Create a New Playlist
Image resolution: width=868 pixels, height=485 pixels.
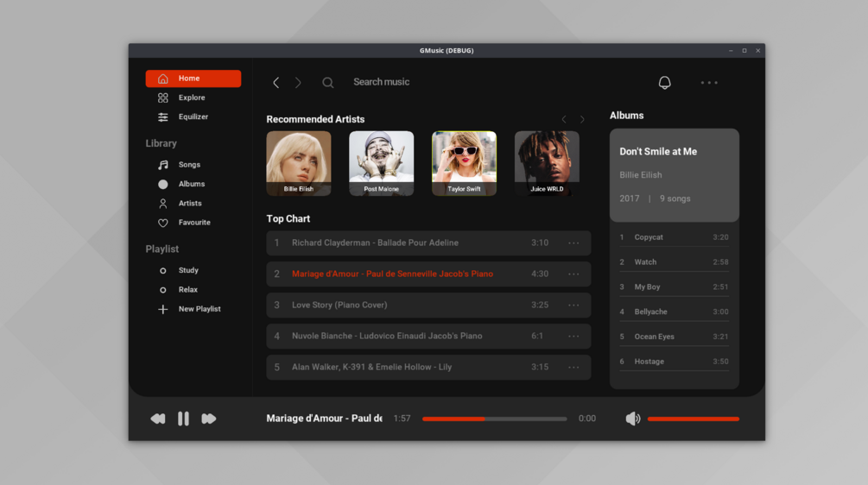click(x=200, y=309)
